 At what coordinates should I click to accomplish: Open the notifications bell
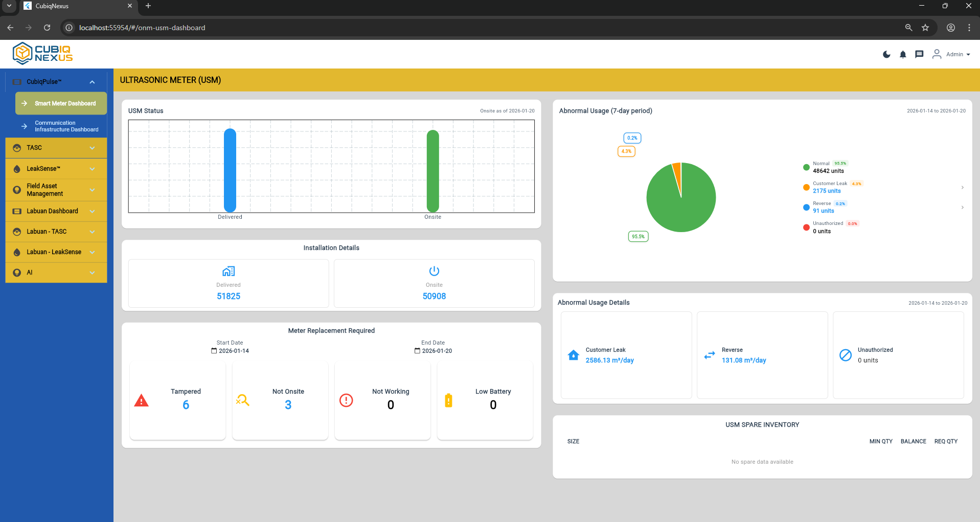(903, 54)
